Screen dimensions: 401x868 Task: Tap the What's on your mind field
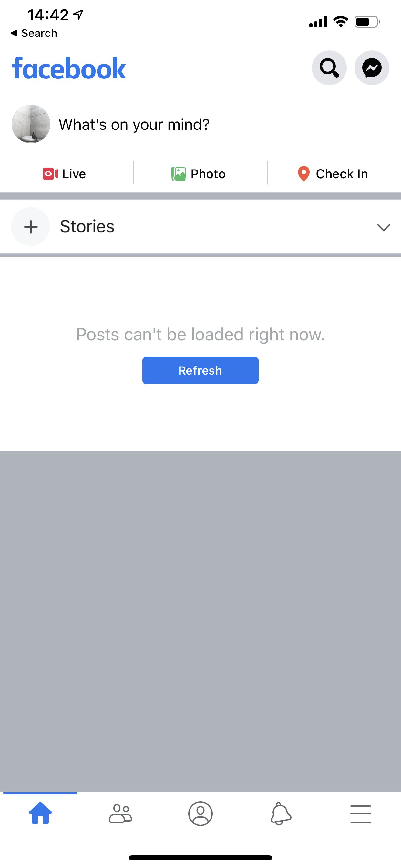[x=134, y=124]
